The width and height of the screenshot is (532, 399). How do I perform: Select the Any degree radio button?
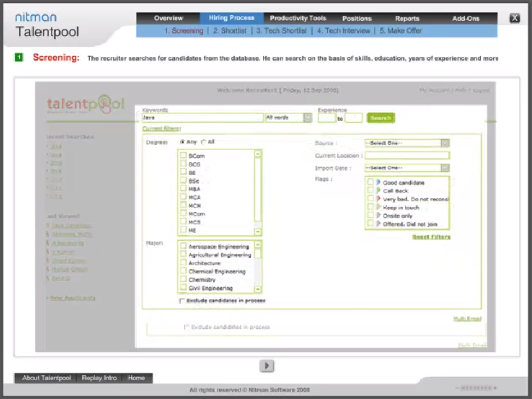coord(182,142)
